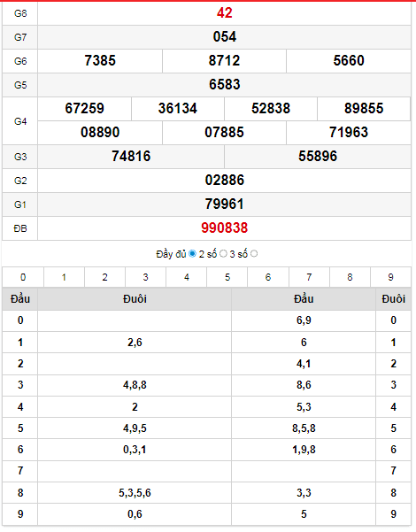Viewport: 416px width, 532px height.
Task: Click the G3 prize number 55896
Action: (x=318, y=157)
